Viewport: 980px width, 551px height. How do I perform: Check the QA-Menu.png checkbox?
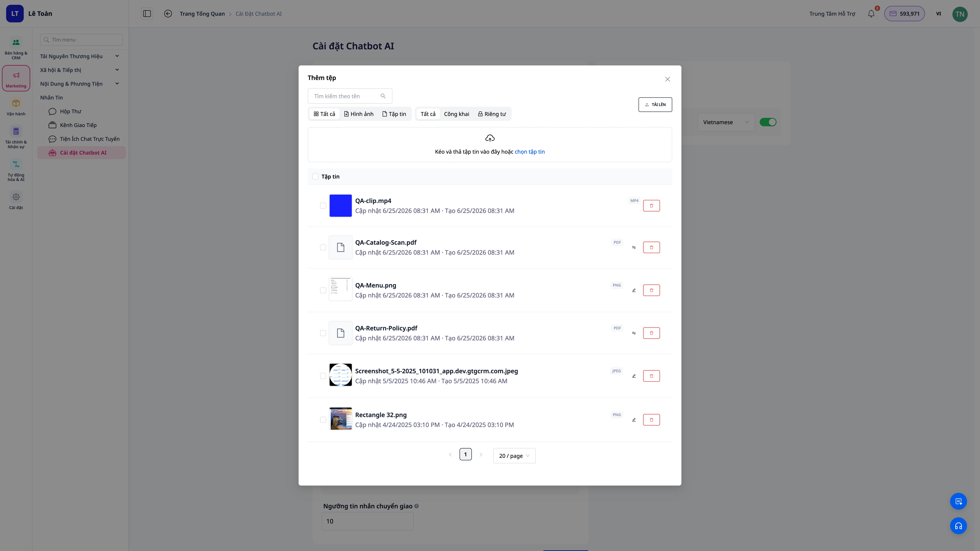pyautogui.click(x=323, y=290)
